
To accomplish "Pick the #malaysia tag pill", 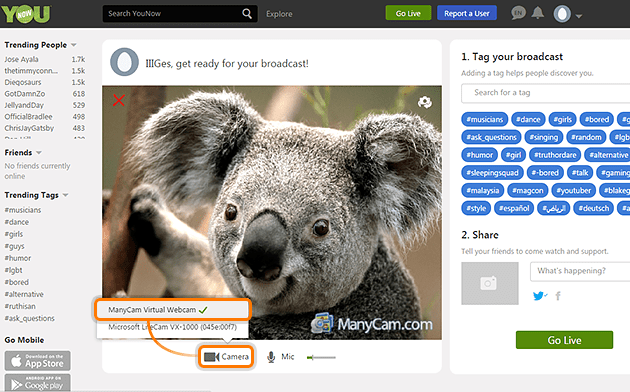I will (x=483, y=190).
